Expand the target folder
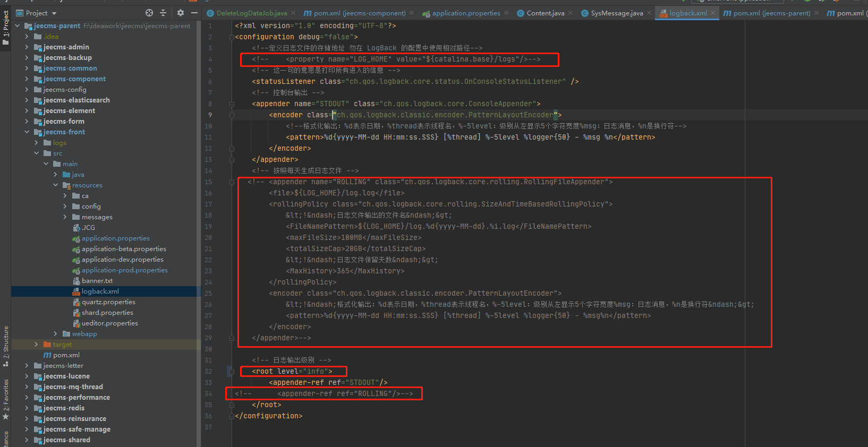The height and width of the screenshot is (447, 868). [36, 345]
